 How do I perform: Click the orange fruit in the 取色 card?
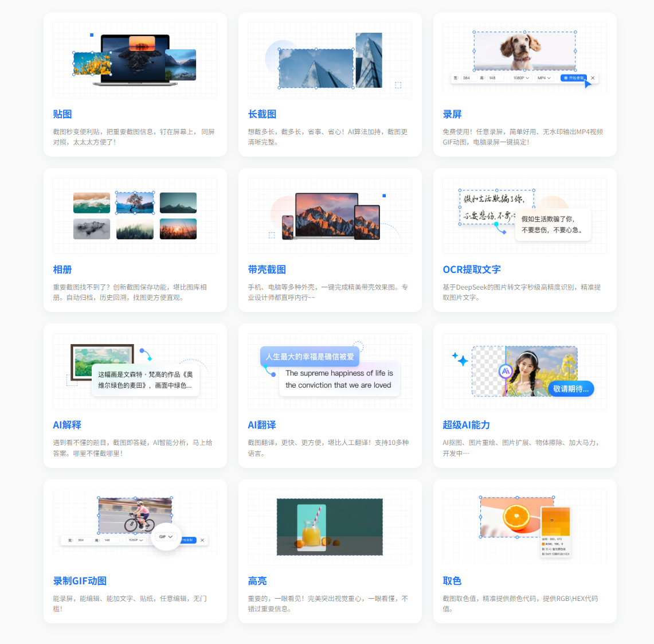[516, 517]
